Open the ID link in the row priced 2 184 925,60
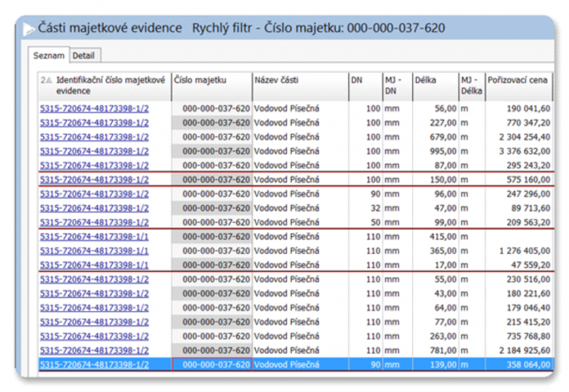The width and height of the screenshot is (569, 392). (94, 350)
